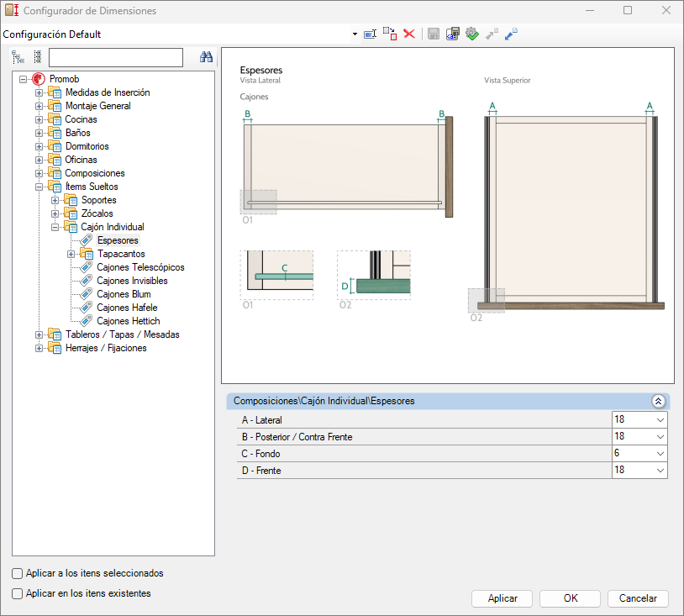
Task: Click the binoculars search icon
Action: coord(206,57)
